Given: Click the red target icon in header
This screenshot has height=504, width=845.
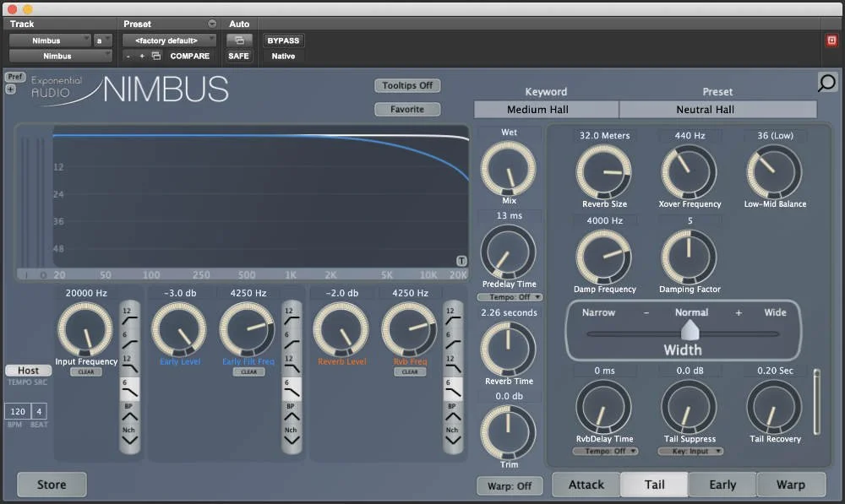Looking at the screenshot, I should coord(831,41).
